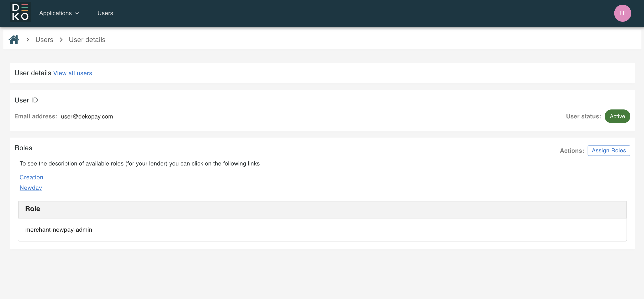Click the User ID section heading
This screenshot has height=299, width=644.
click(x=26, y=100)
